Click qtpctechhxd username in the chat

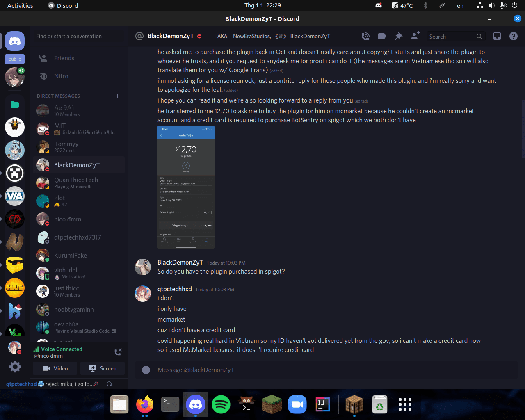tap(175, 289)
